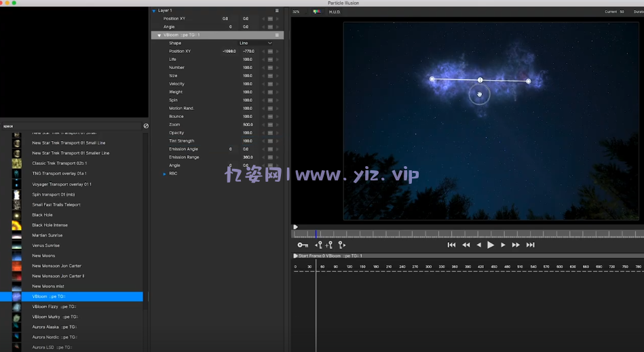The height and width of the screenshot is (352, 644).
Task: Next keyframe arrow on Emission Range row
Action: point(278,157)
